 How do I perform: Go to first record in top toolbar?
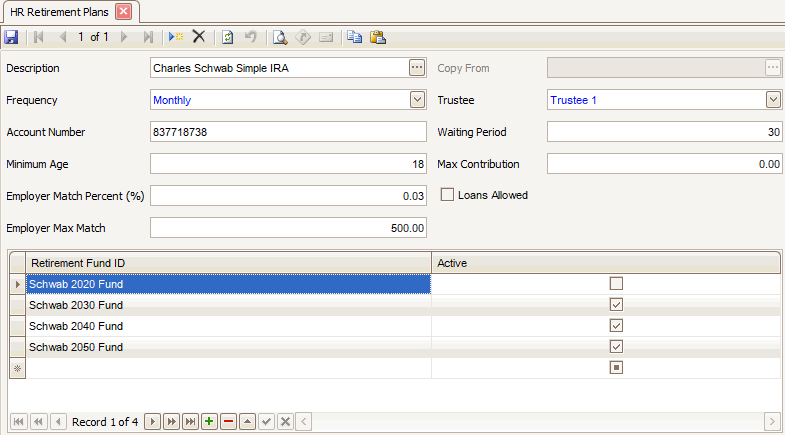point(39,37)
